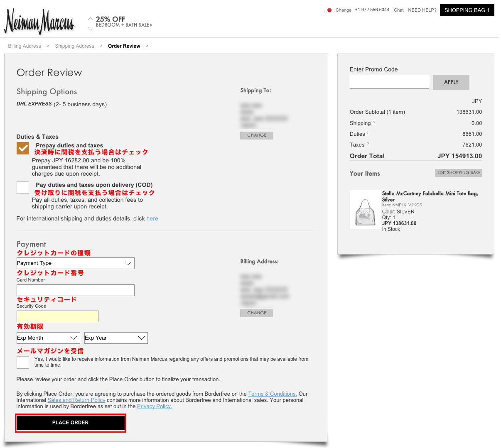Click the Place Order button
Image resolution: width=501 pixels, height=448 pixels.
point(71,423)
